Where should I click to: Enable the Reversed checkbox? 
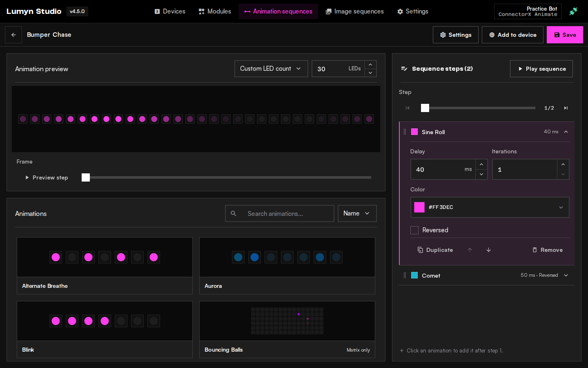[x=414, y=230]
